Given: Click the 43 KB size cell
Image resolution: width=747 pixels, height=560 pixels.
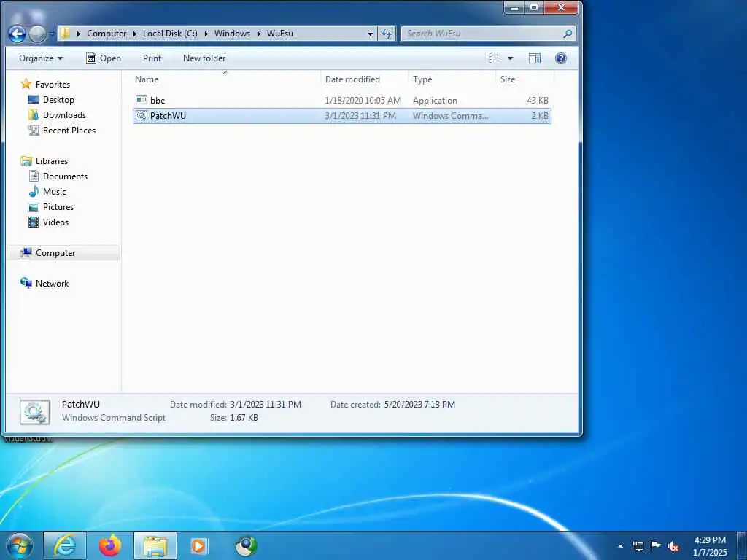Looking at the screenshot, I should click(538, 101).
